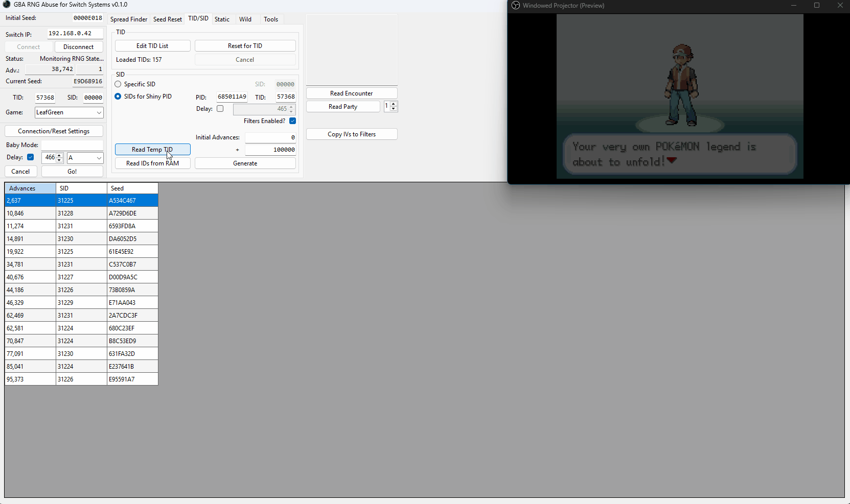Open Connection/Reset Settings
The height and width of the screenshot is (504, 850).
click(x=54, y=131)
